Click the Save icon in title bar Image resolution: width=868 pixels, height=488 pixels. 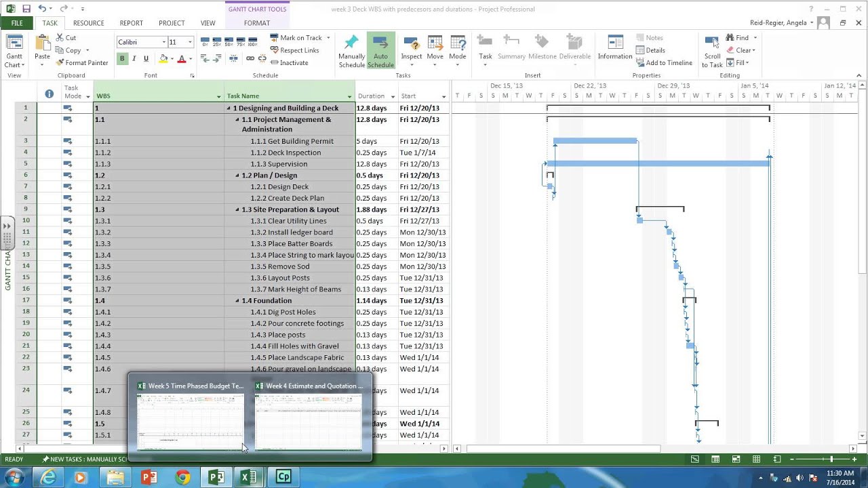[x=26, y=9]
